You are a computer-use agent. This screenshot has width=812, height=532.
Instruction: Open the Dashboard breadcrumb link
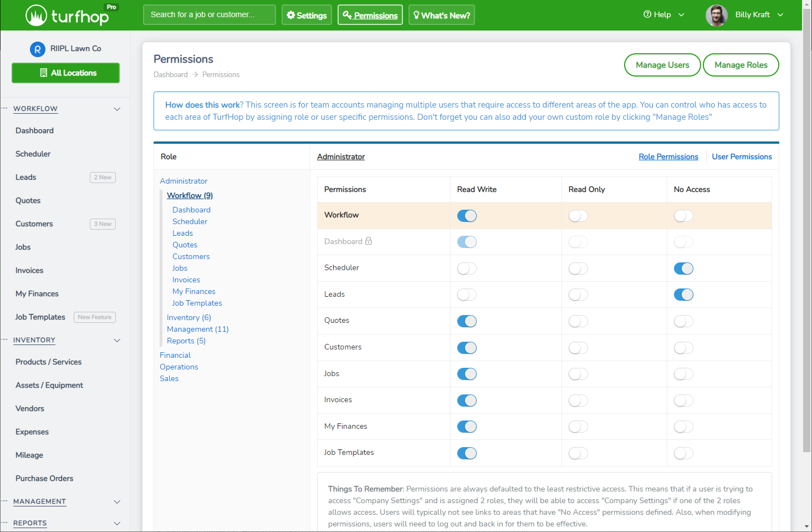tap(170, 74)
